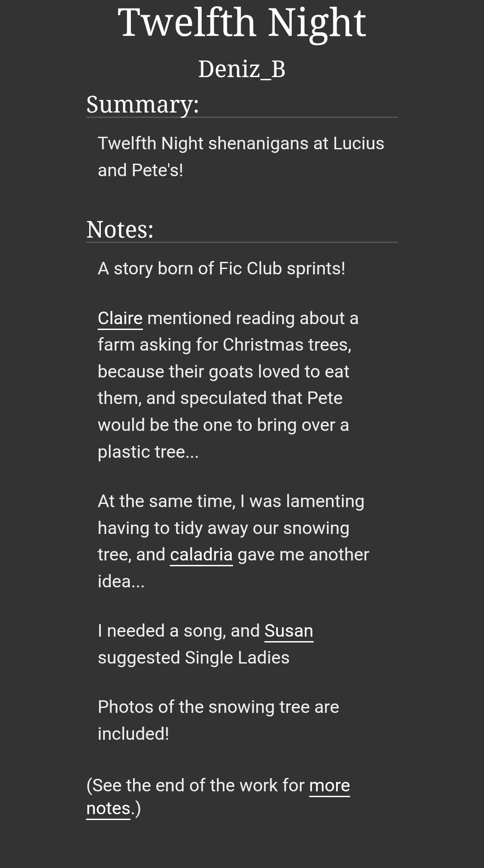Follow the caladria link in notes
484x868 pixels.
(201, 555)
